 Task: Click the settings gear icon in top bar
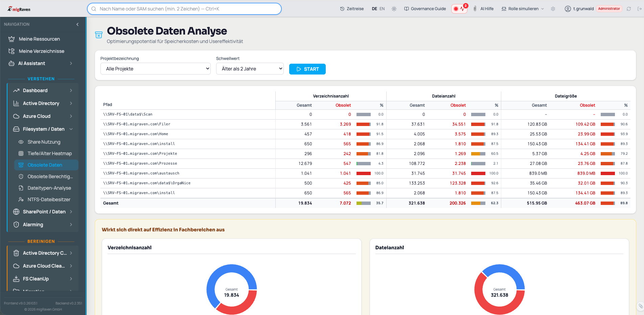click(553, 9)
